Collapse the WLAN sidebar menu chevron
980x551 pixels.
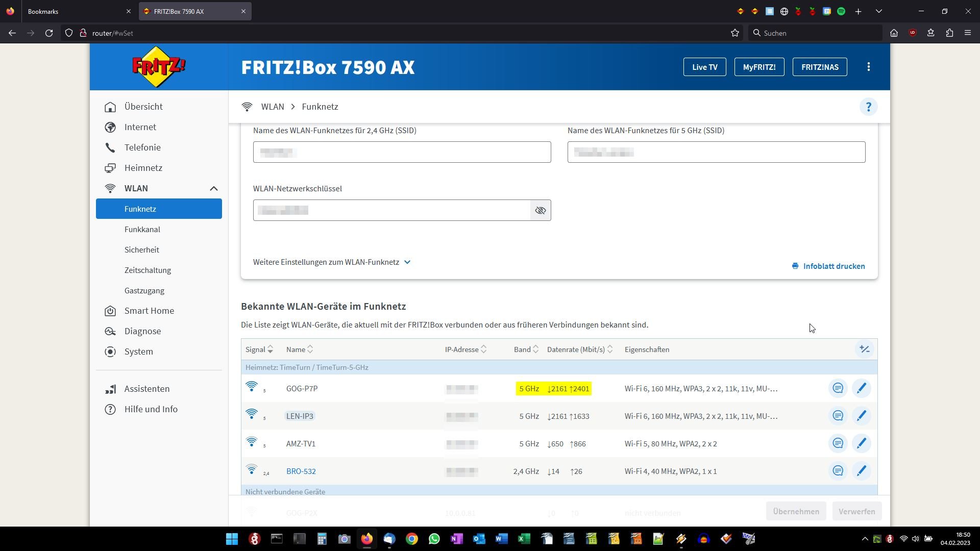(x=213, y=189)
